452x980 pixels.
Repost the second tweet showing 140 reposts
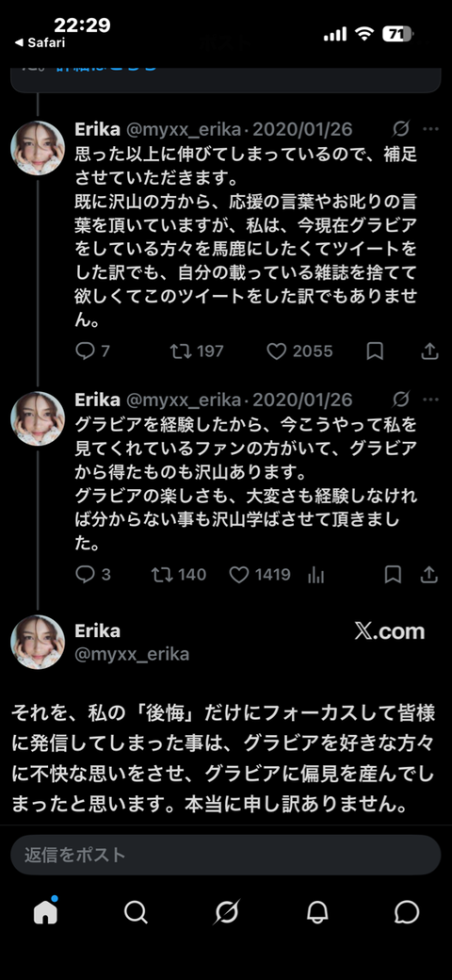click(x=162, y=575)
